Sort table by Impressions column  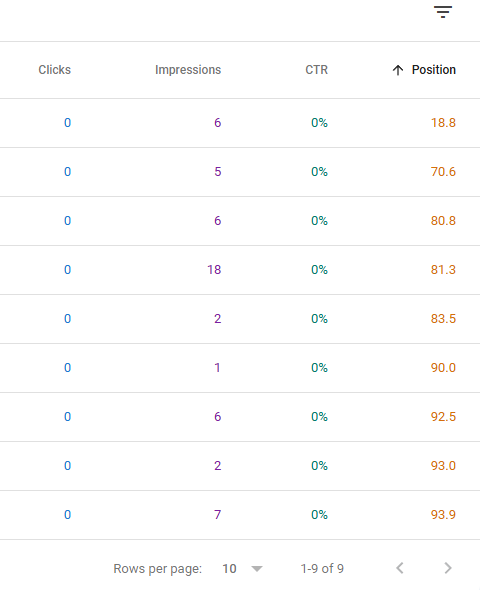coord(188,70)
